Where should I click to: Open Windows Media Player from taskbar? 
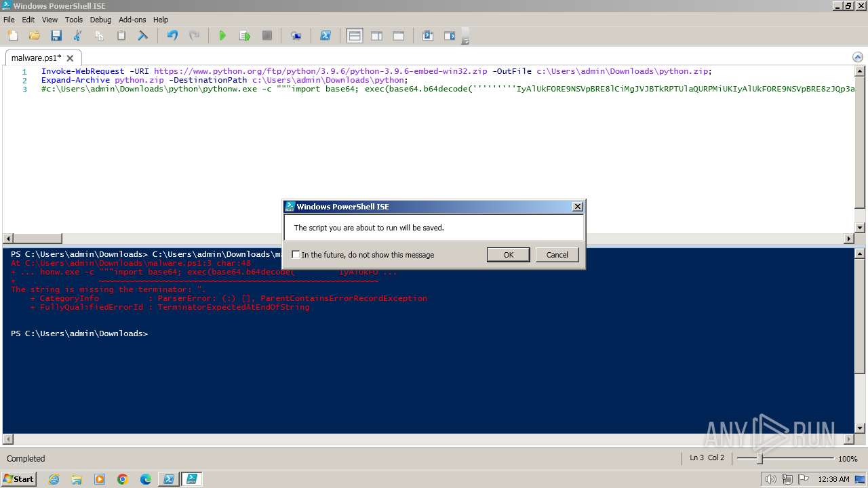click(100, 479)
